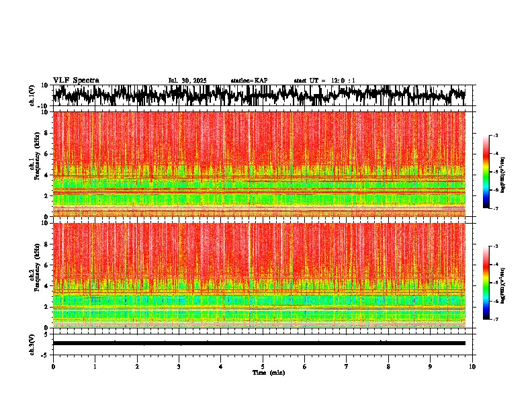Click the "Time (min)" axis label

pos(269,373)
